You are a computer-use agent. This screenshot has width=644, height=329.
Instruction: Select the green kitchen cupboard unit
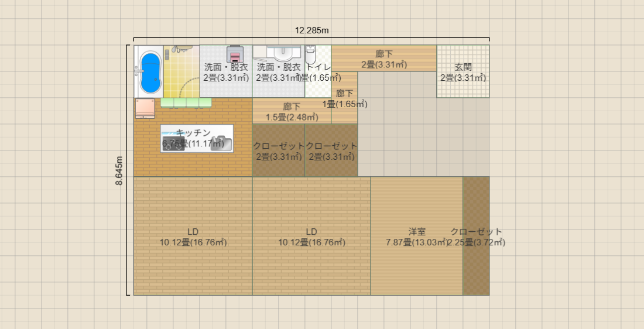(186, 102)
